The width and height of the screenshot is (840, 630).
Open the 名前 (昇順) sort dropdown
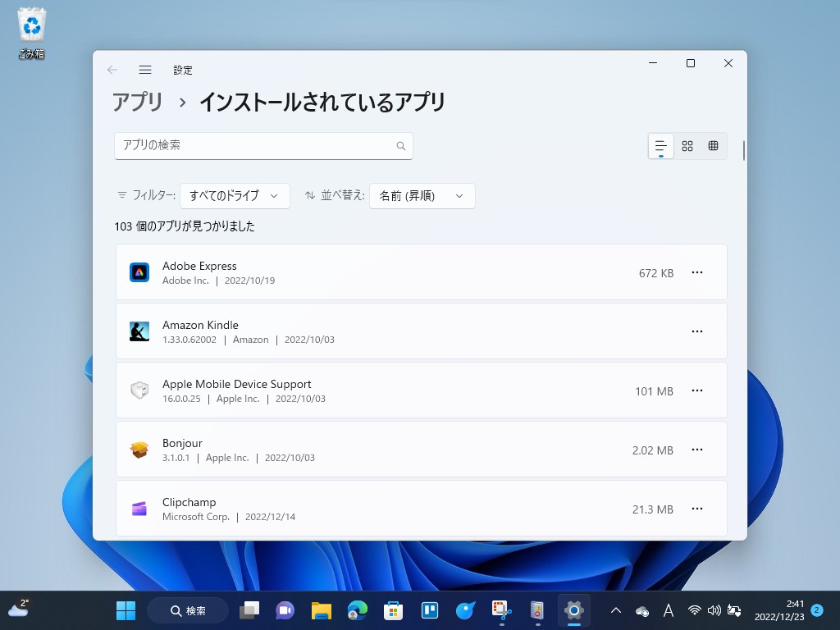422,195
